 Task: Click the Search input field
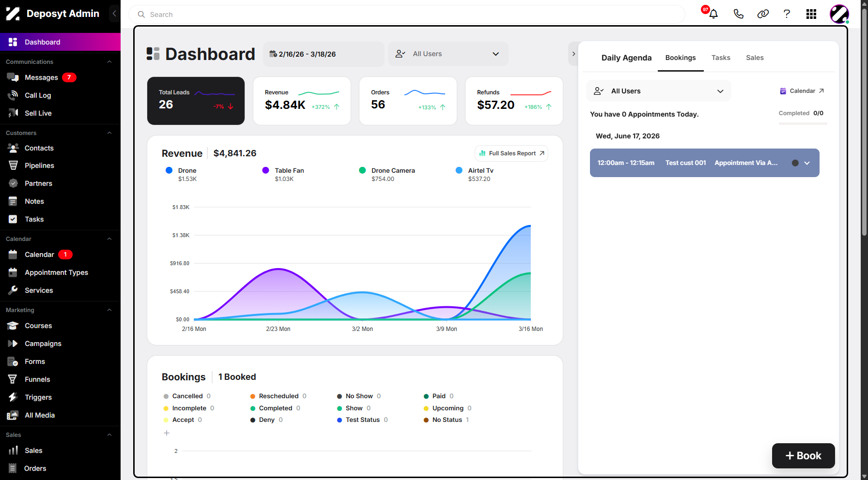coord(407,15)
